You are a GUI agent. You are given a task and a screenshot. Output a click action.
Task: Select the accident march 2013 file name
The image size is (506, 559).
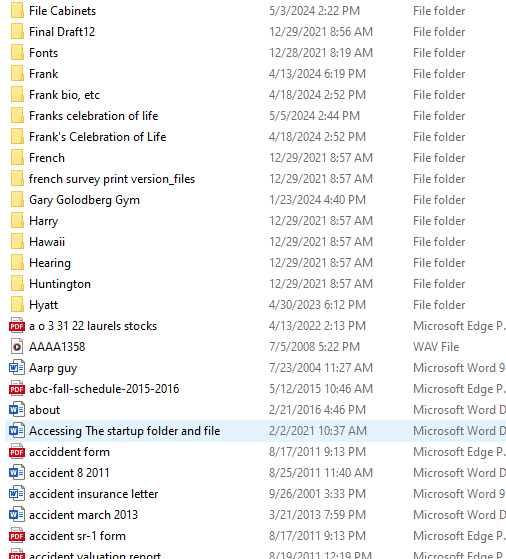[83, 515]
